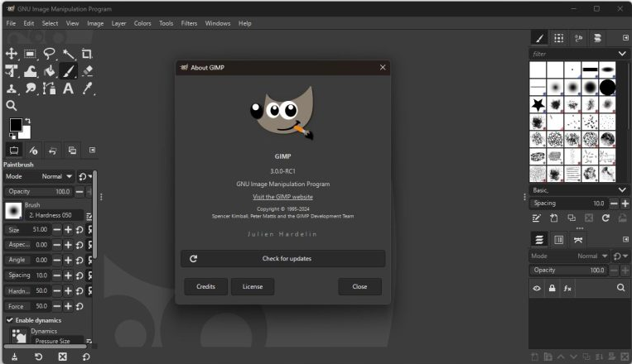Open the Tool Options tab

14,151
